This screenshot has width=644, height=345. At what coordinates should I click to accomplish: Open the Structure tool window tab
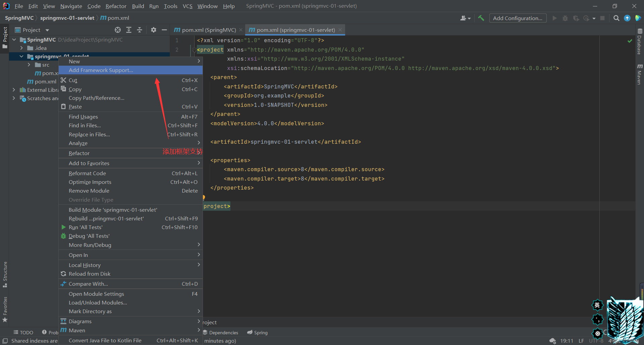pos(5,274)
